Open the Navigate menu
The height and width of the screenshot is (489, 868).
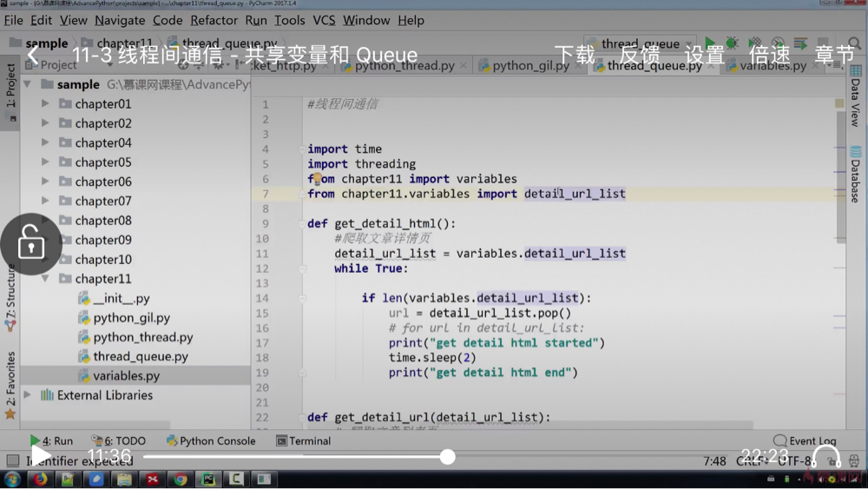120,21
